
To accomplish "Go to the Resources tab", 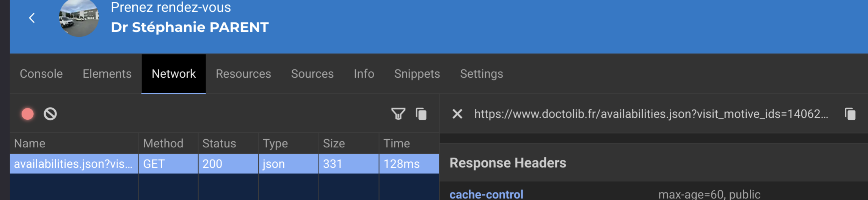I will click(243, 74).
